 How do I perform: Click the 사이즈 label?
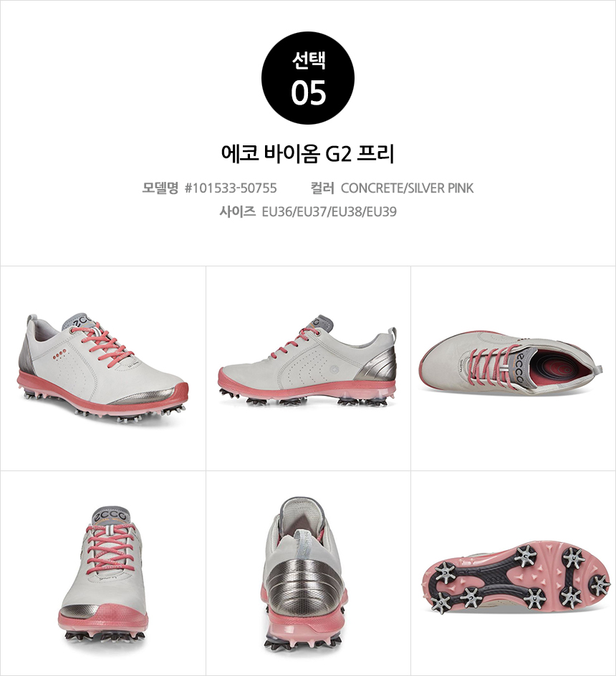pos(237,212)
